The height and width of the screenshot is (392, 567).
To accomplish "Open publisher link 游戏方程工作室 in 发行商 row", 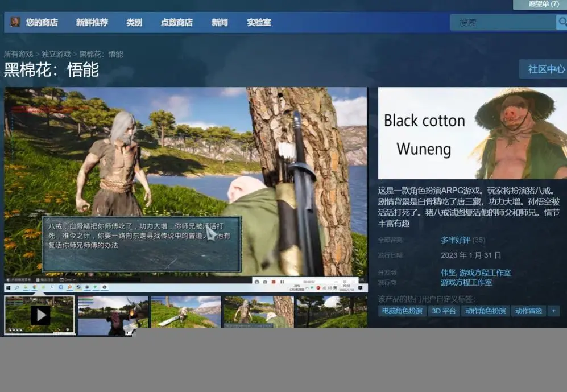I will (x=466, y=282).
